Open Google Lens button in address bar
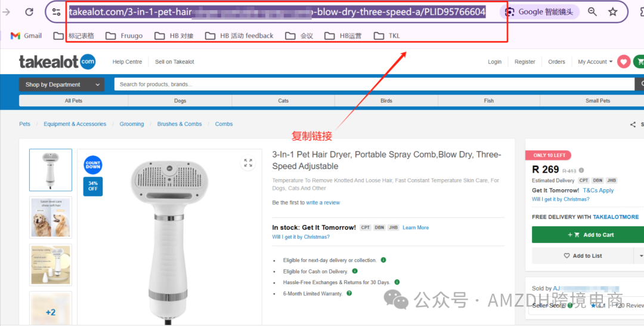The height and width of the screenshot is (326, 644). (x=539, y=12)
